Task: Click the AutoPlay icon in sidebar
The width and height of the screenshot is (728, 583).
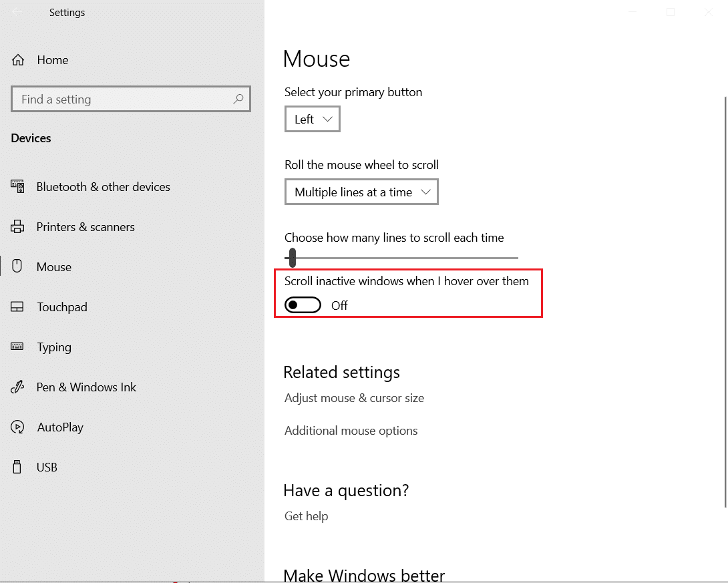Action: coord(17,427)
